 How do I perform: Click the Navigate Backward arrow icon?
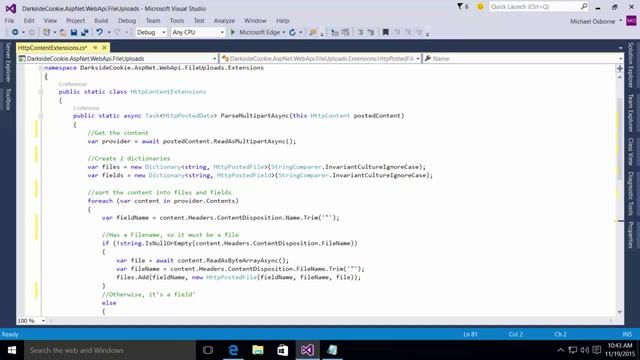click(15, 32)
